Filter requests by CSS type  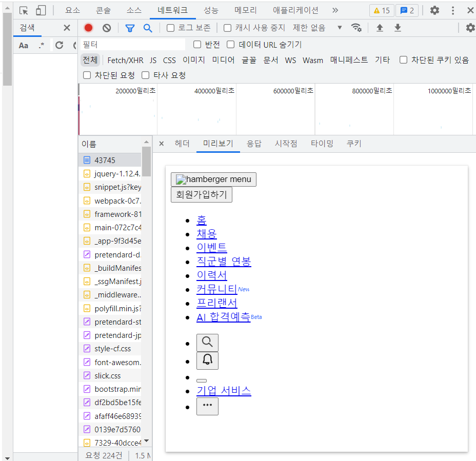[169, 60]
